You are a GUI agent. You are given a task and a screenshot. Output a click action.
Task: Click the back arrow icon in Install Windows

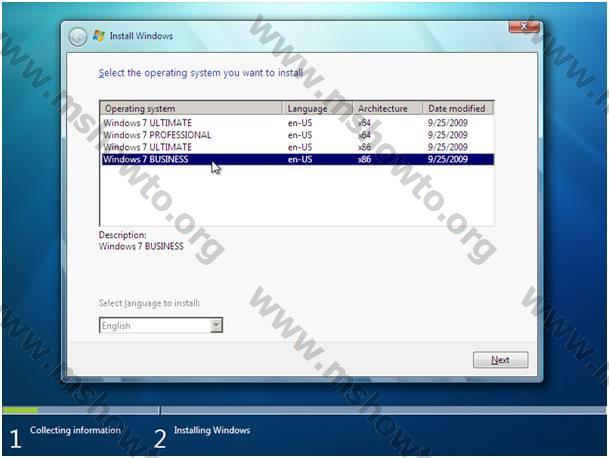pyautogui.click(x=78, y=37)
